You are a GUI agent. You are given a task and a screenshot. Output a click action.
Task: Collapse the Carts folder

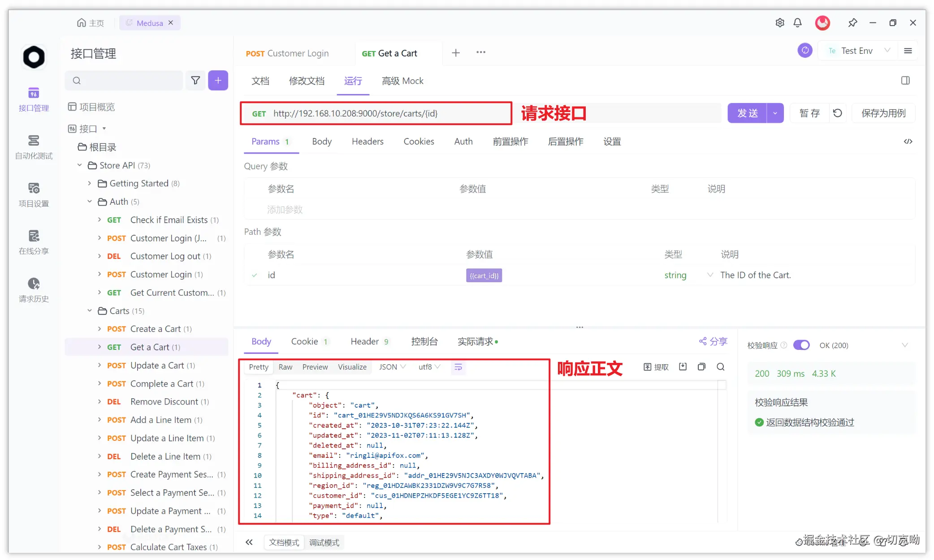coord(90,310)
